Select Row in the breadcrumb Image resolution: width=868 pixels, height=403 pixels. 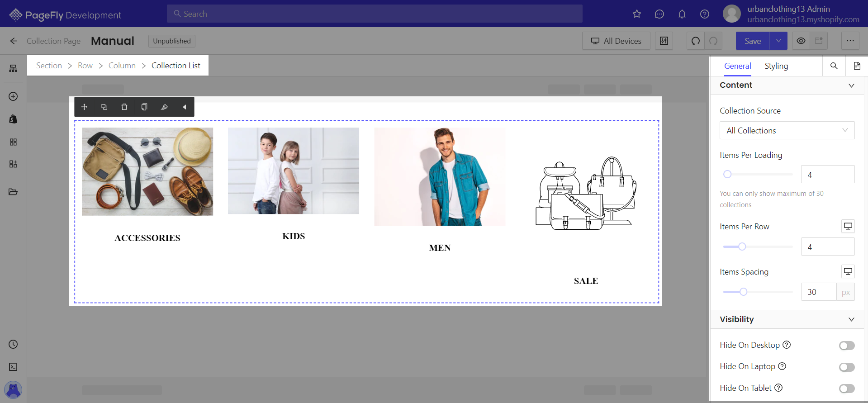[x=85, y=66]
